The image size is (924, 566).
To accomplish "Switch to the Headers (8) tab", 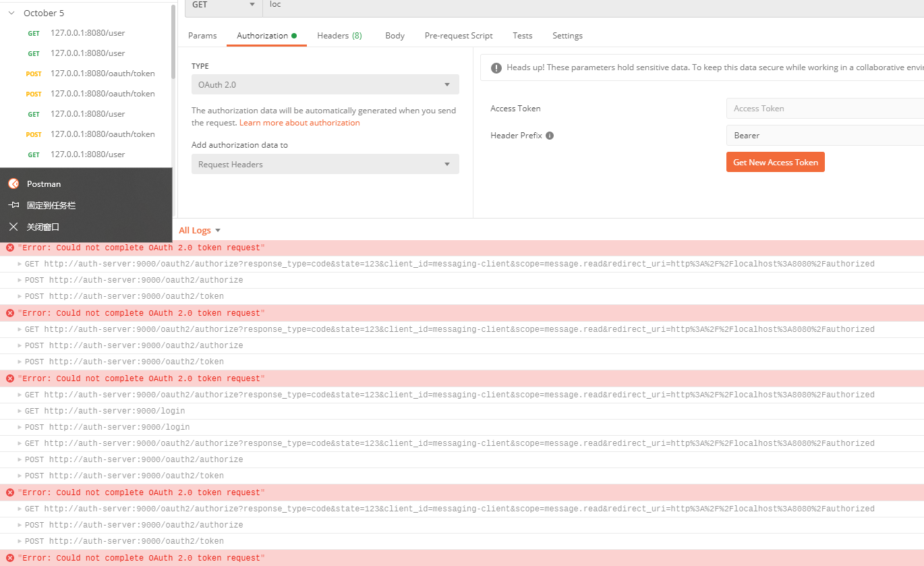I will click(339, 35).
